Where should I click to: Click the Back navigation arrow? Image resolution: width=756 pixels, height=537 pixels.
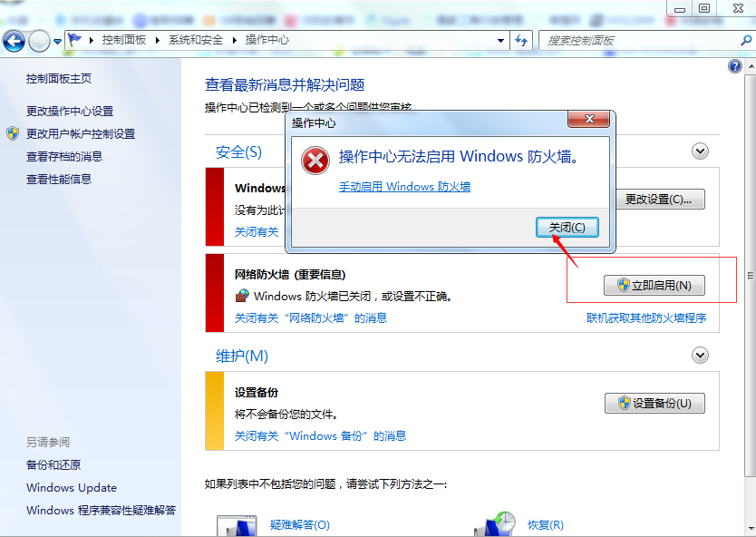[x=14, y=41]
